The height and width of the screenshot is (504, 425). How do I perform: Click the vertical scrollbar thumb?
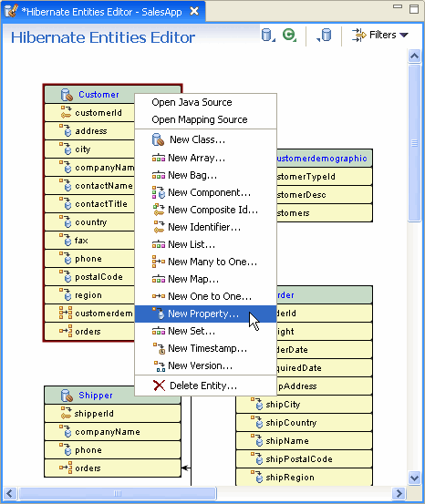(414, 143)
